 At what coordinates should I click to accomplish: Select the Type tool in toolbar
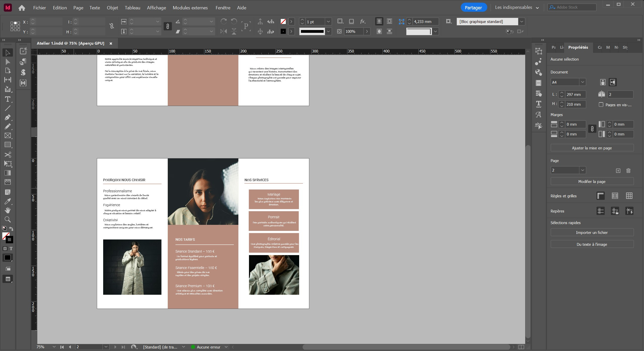8,99
